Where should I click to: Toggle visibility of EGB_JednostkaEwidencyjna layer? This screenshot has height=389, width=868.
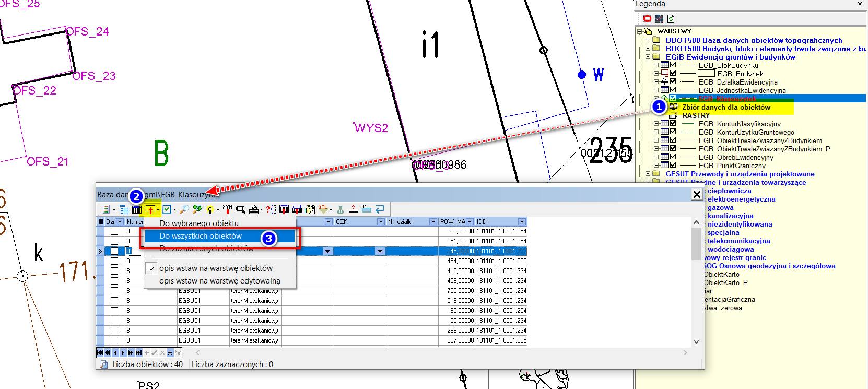[673, 90]
